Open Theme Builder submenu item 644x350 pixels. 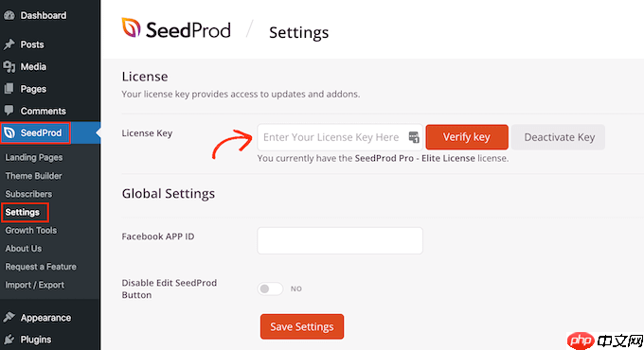34,176
